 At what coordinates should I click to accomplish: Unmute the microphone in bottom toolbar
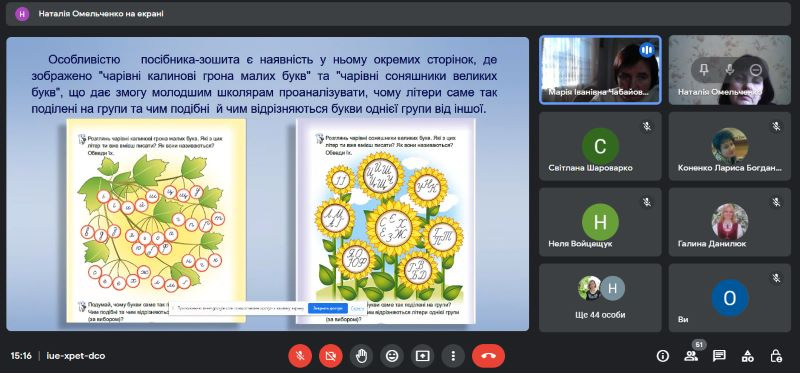[x=300, y=356]
